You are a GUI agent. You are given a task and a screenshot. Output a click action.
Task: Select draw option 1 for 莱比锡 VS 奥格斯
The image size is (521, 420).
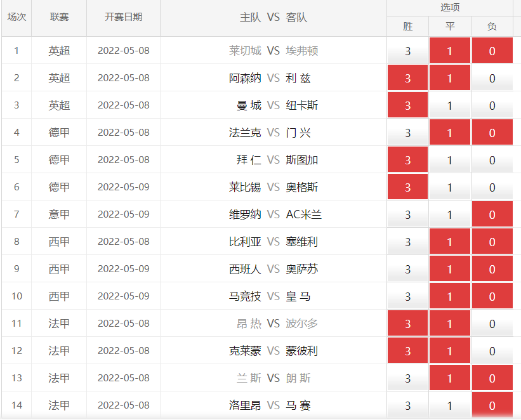click(x=450, y=187)
